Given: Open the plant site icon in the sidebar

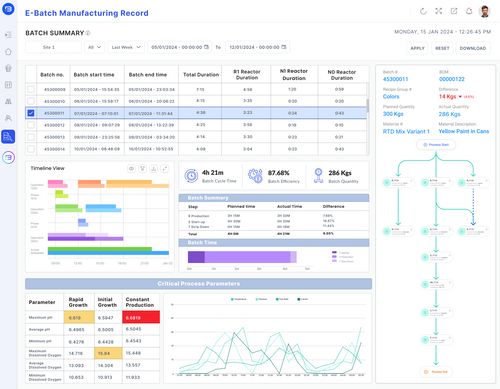Looking at the screenshot, I should pos(8,68).
